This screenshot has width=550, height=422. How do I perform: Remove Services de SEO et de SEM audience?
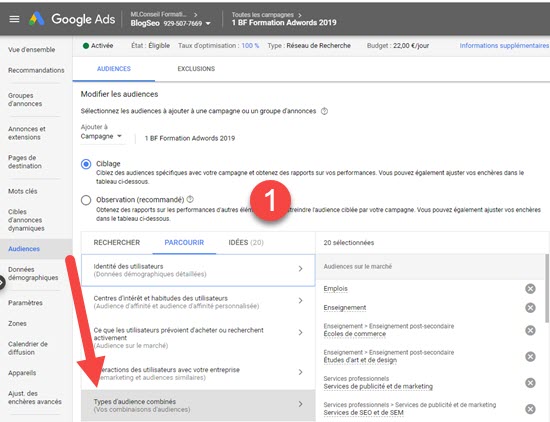[530, 409]
